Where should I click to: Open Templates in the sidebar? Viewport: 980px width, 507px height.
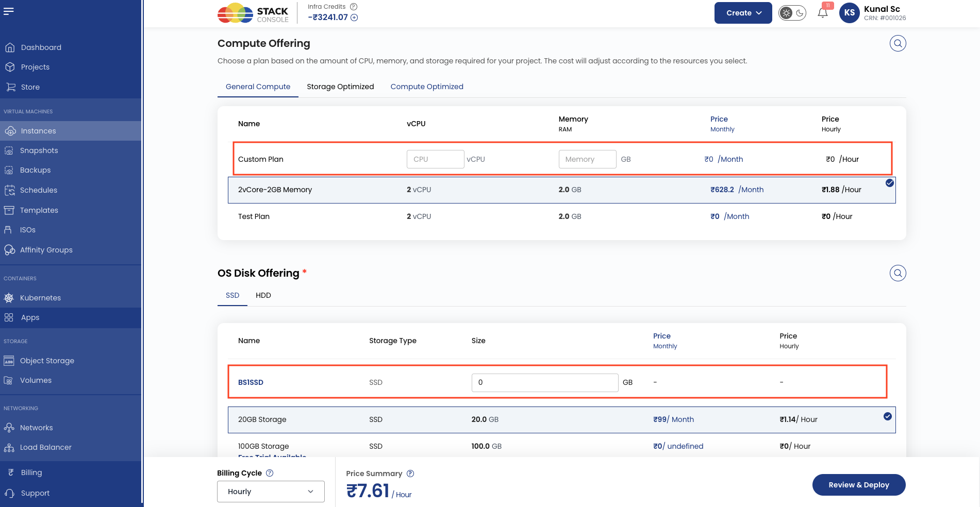pyautogui.click(x=39, y=210)
